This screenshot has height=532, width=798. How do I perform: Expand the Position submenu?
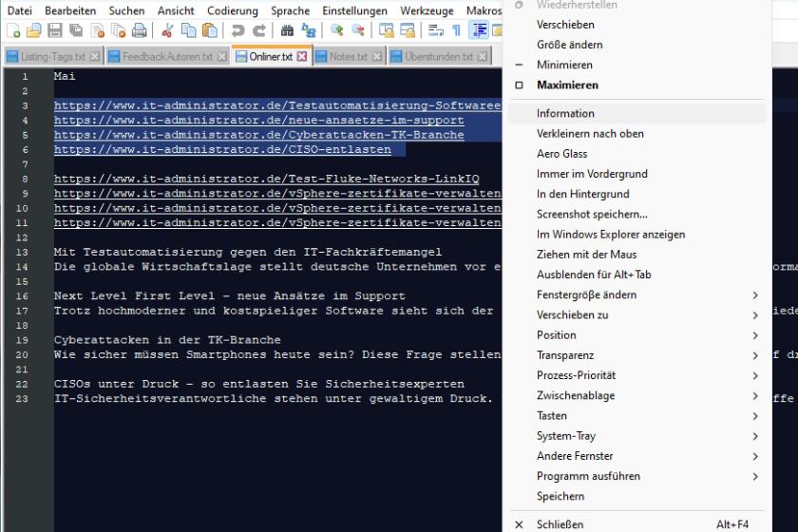[x=636, y=335]
